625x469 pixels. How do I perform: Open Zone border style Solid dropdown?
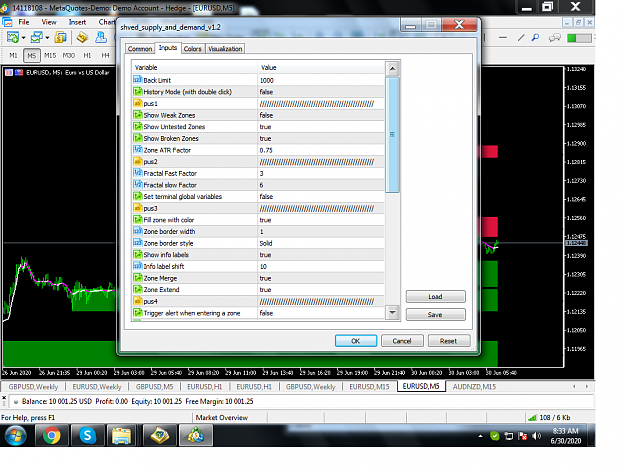point(321,243)
